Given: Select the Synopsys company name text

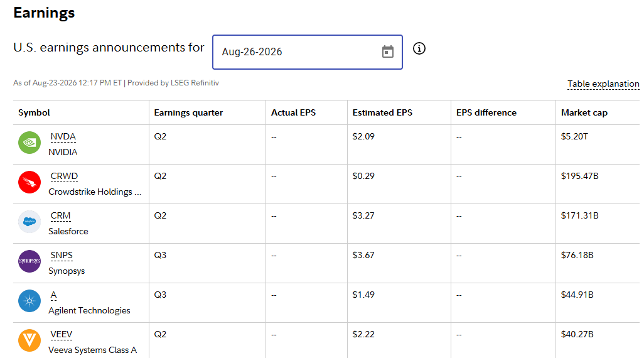Looking at the screenshot, I should coord(67,271).
